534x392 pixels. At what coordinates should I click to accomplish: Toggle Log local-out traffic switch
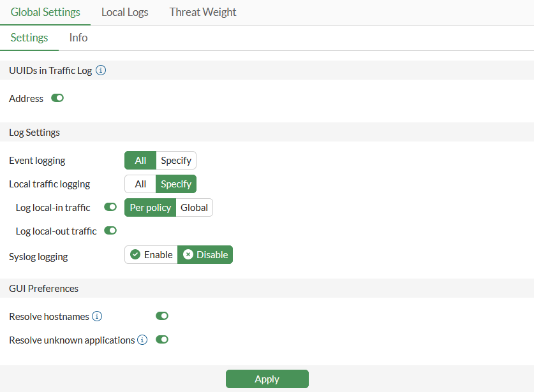tap(110, 231)
